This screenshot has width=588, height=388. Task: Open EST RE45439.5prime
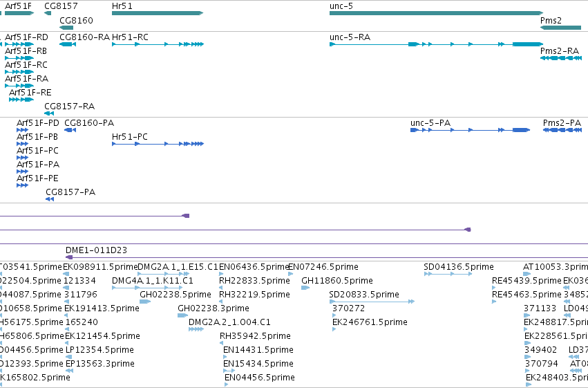point(527,281)
